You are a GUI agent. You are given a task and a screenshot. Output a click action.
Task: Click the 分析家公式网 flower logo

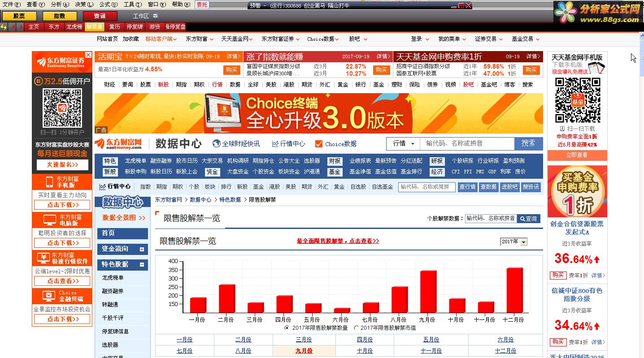tap(565, 12)
